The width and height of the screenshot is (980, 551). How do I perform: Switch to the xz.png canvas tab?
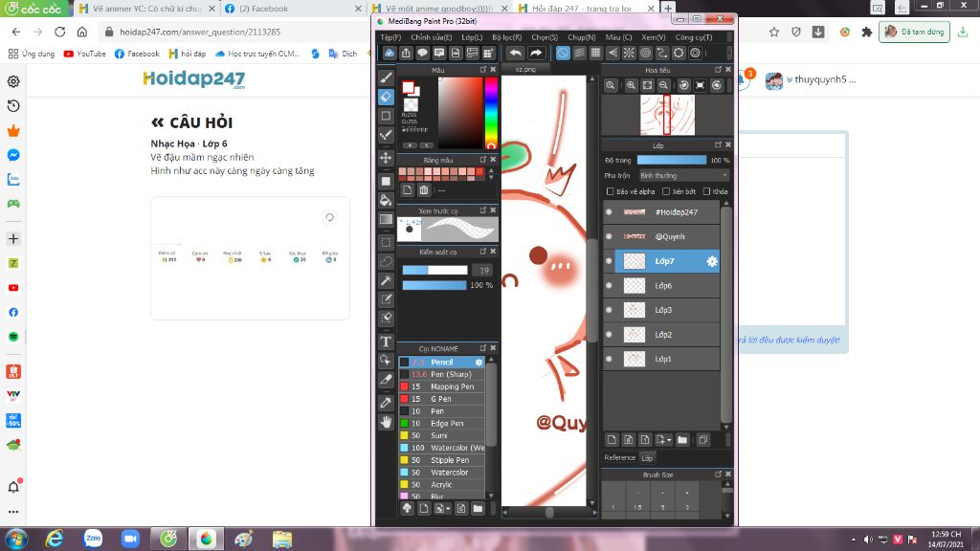click(x=525, y=69)
